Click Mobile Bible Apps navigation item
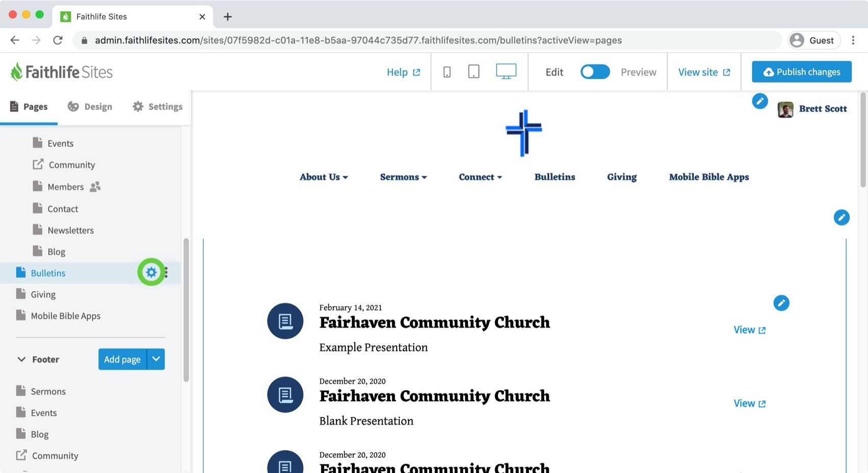The image size is (868, 473). (x=709, y=177)
